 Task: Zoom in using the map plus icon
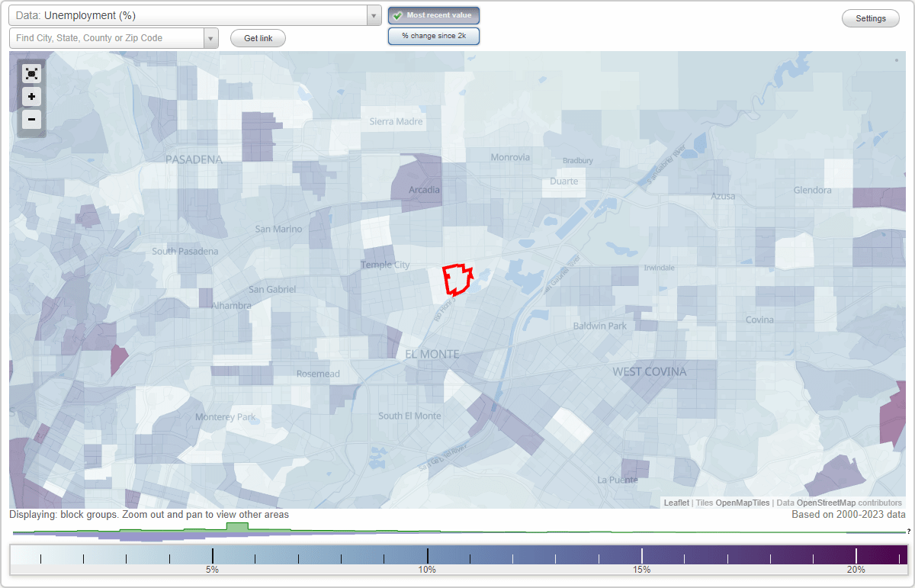(31, 96)
